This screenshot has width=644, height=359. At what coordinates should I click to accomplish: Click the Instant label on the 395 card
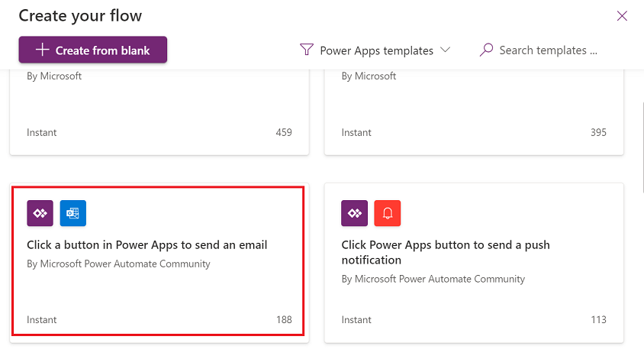pos(356,132)
